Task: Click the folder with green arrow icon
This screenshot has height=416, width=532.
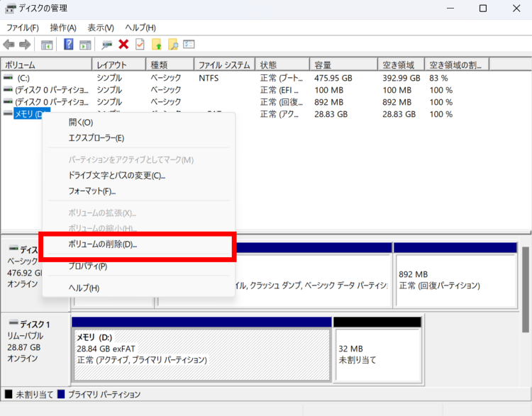Action: pyautogui.click(x=157, y=45)
